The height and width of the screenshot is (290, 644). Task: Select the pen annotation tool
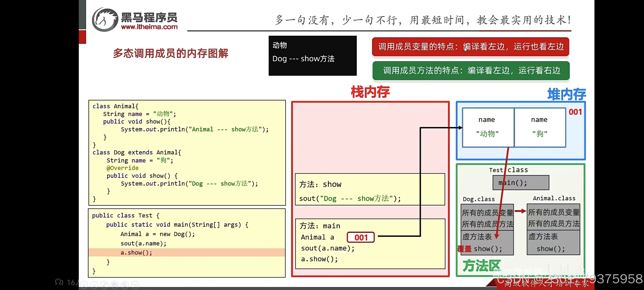coord(104,285)
